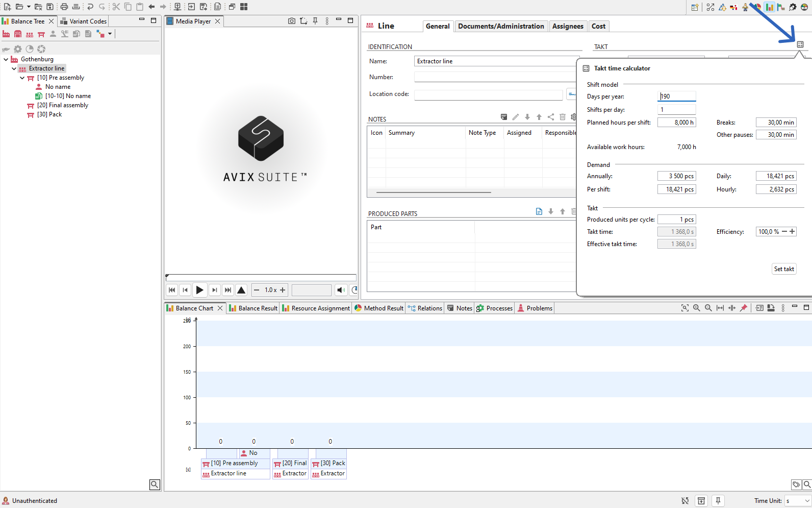Click the media player snapshot camera icon
The height and width of the screenshot is (508, 812).
291,21
